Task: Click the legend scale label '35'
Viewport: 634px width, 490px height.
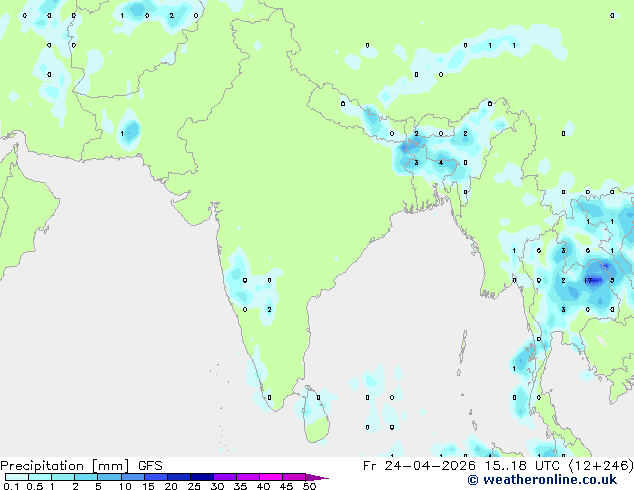Action: [x=240, y=486]
